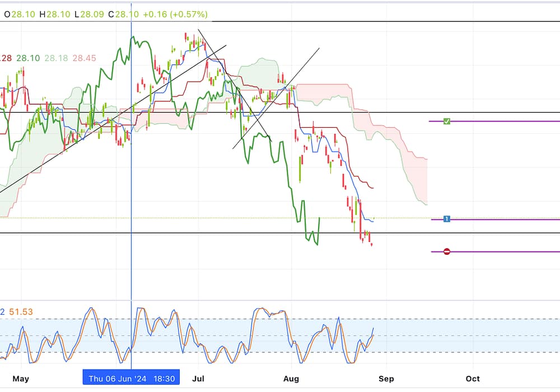Click the Aug label on time axis
Screen dimensions: 560x392
291,379
